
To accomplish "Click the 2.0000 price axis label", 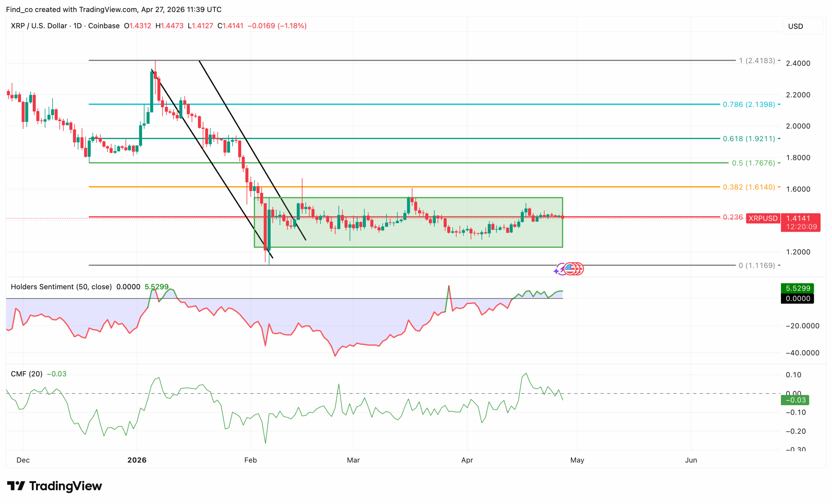I will 798,126.
